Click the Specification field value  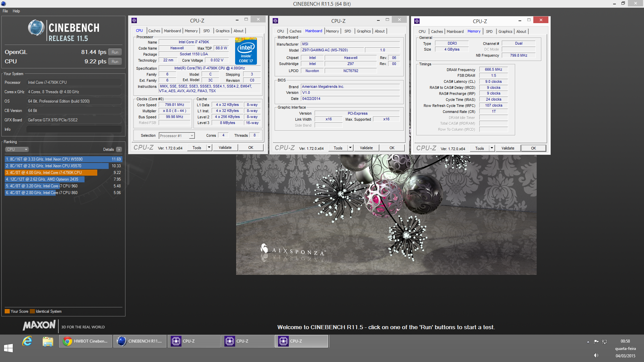coord(210,68)
